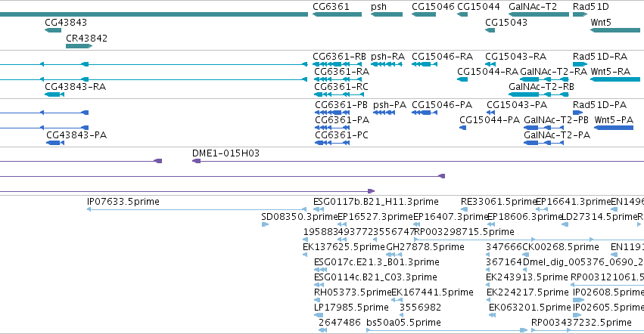Click the CG6361-RA transcript label
This screenshot has height=334, width=644.
[x=342, y=71]
